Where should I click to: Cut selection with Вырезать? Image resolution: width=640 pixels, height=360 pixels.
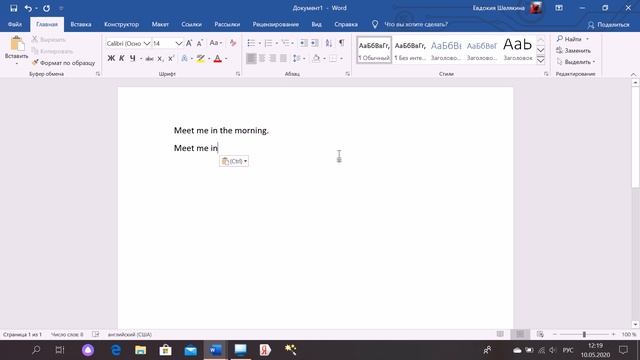coord(49,40)
